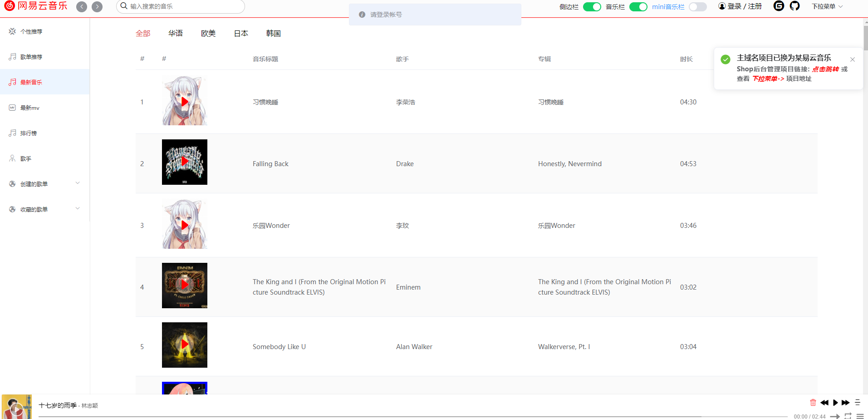This screenshot has height=419, width=868.
Task: Click the search magnifier icon
Action: pos(123,6)
